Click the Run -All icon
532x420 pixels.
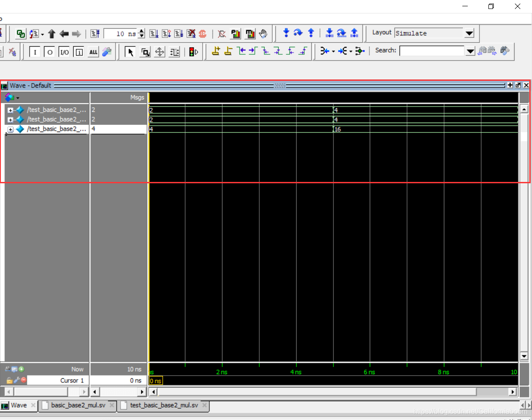pos(179,34)
